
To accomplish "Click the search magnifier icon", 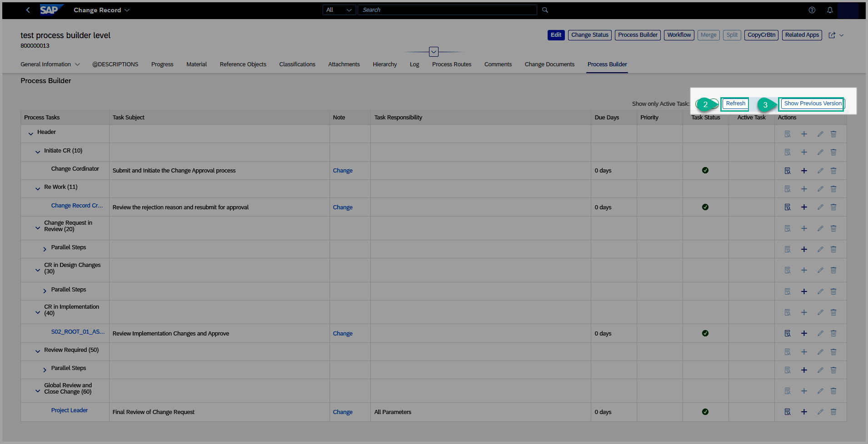I will (545, 10).
